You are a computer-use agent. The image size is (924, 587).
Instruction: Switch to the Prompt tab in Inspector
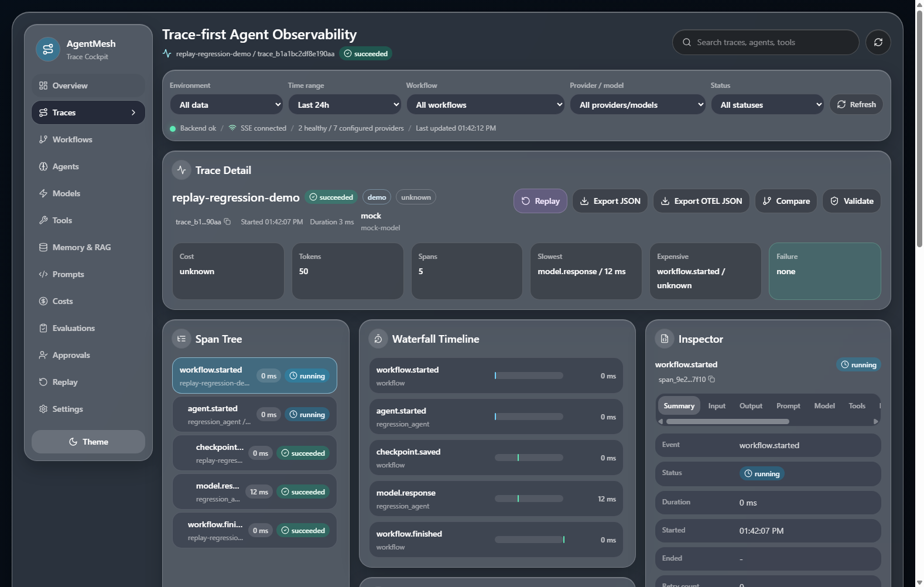pyautogui.click(x=788, y=405)
